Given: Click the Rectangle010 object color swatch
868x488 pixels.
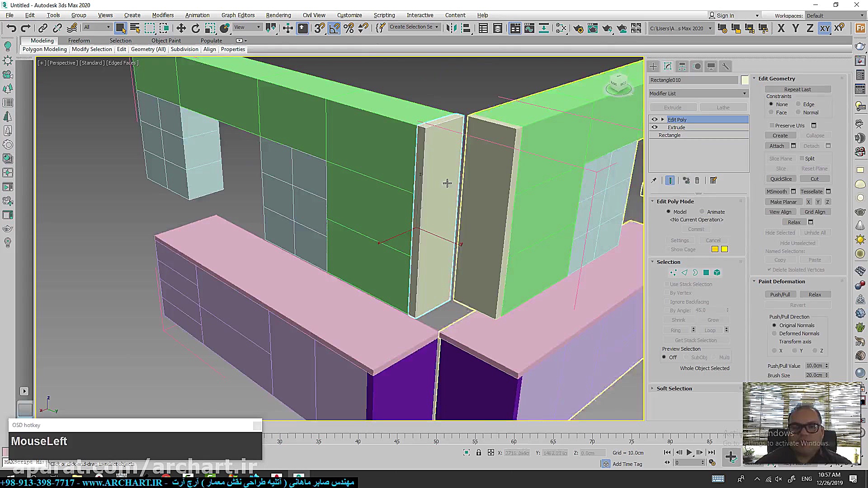Looking at the screenshot, I should (745, 80).
